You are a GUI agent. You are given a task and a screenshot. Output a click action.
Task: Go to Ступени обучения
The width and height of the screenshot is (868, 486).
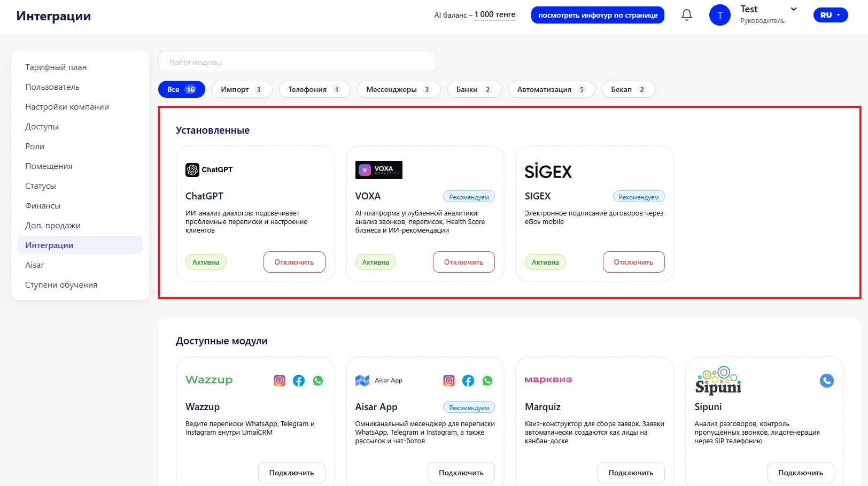(x=80, y=285)
